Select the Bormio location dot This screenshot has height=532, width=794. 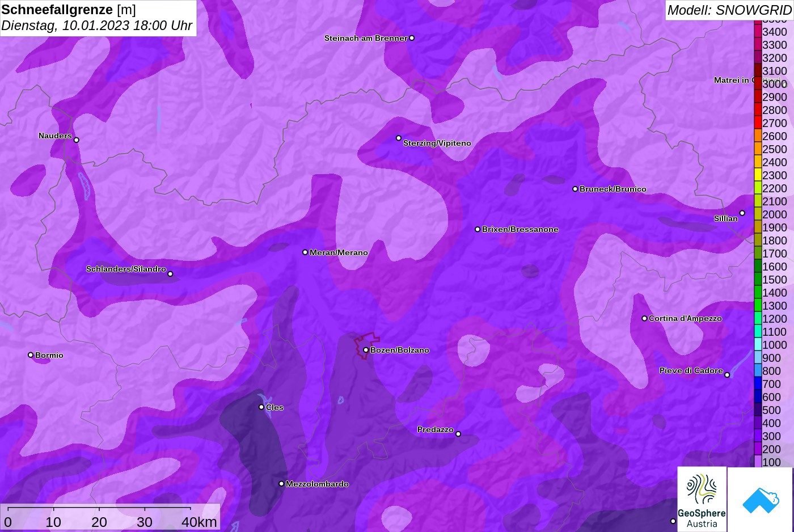[31, 355]
